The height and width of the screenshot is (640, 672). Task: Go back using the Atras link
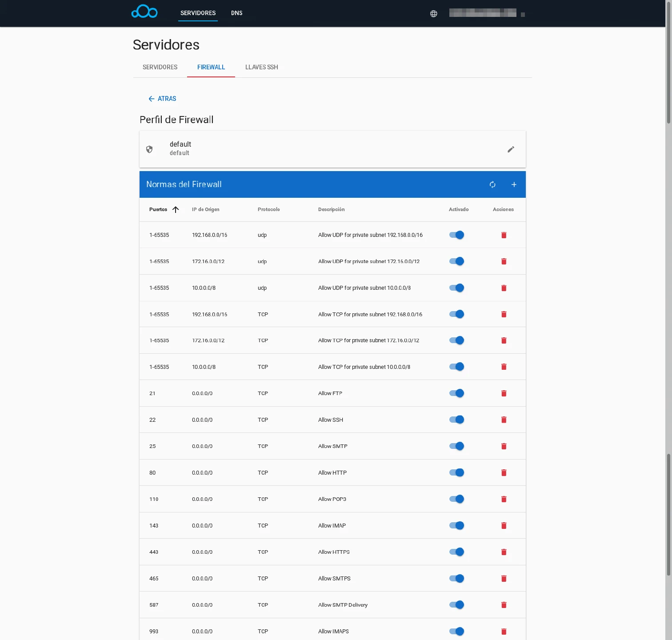[x=162, y=99]
